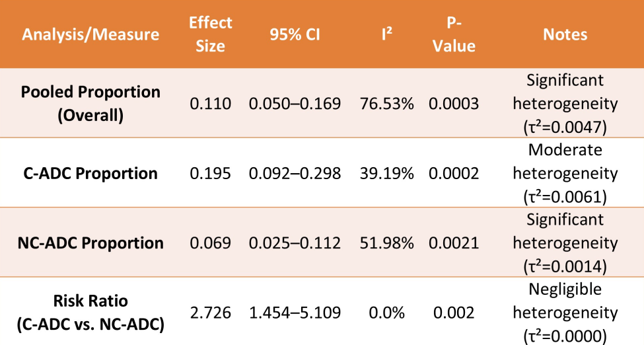Viewport: 644px width, 345px height.
Task: Click the 0.110 effect size cell
Action: 211,104
